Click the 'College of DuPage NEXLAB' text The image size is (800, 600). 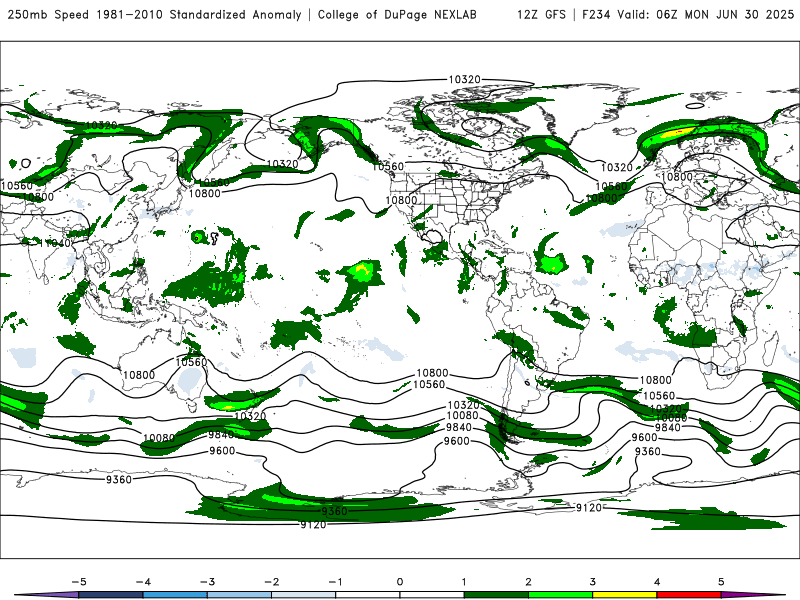click(397, 14)
